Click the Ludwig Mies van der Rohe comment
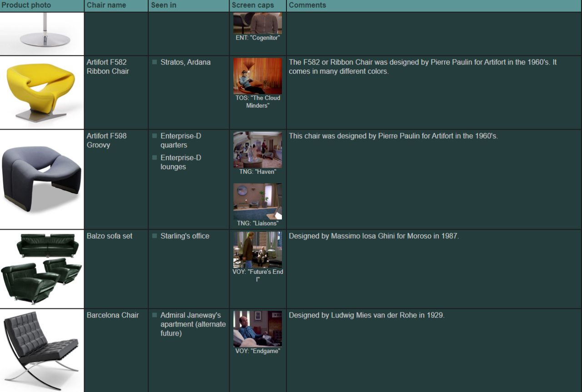The image size is (582, 392). point(366,315)
